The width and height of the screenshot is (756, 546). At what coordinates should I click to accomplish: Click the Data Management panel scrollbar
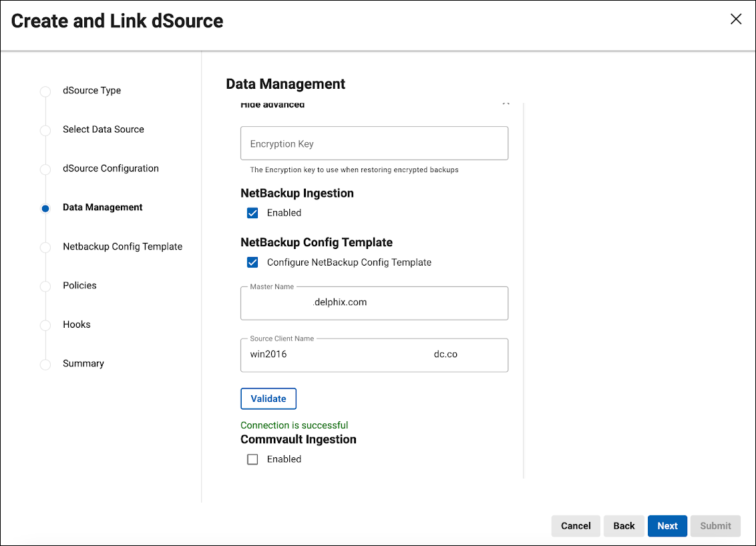(x=523, y=287)
